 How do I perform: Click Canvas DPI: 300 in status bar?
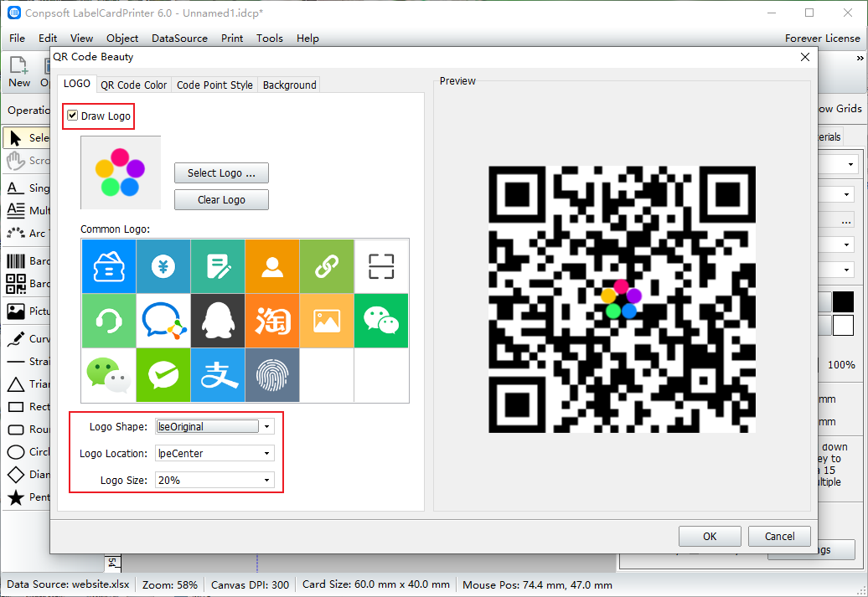point(250,584)
